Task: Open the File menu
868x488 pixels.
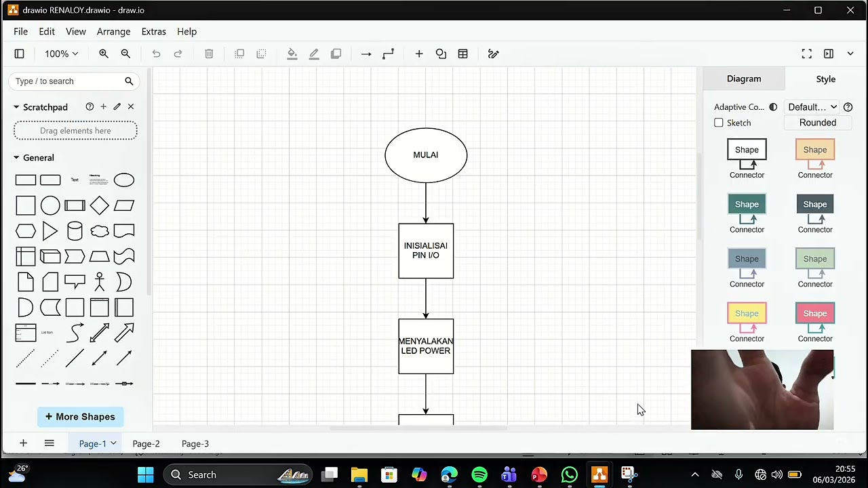Action: tap(21, 31)
